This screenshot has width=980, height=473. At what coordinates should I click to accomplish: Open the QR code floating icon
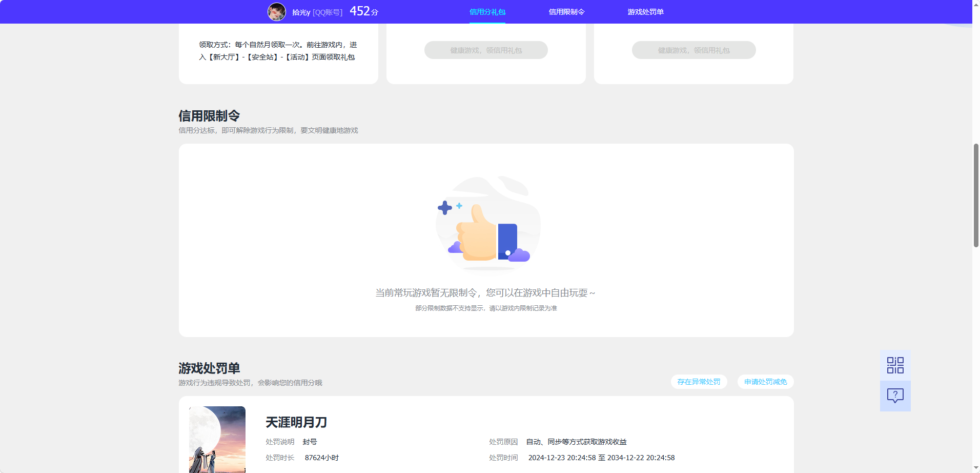[895, 365]
